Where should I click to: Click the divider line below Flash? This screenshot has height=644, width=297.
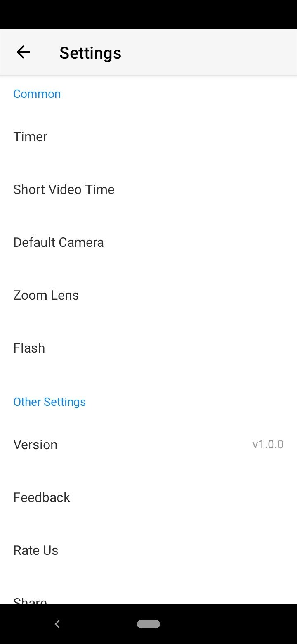pyautogui.click(x=148, y=374)
